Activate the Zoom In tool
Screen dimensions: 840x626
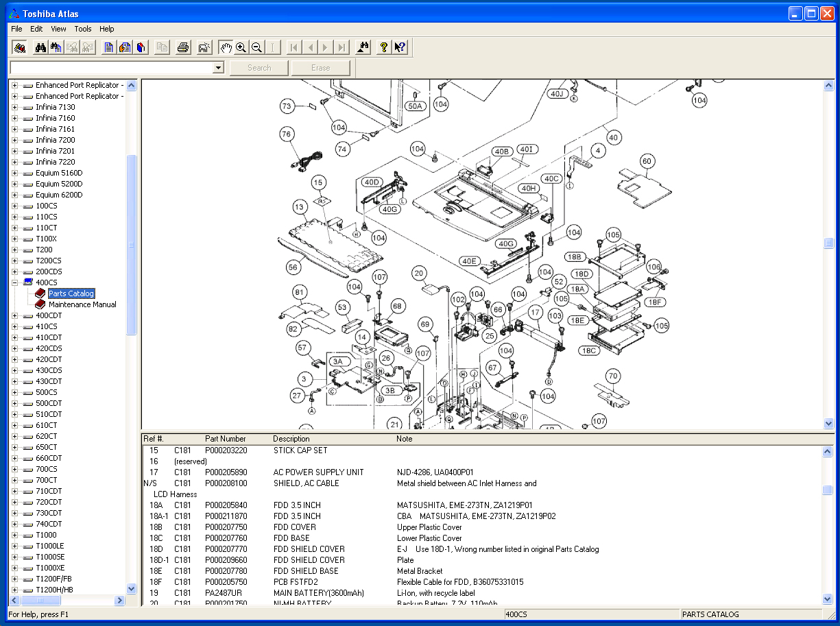coord(241,47)
